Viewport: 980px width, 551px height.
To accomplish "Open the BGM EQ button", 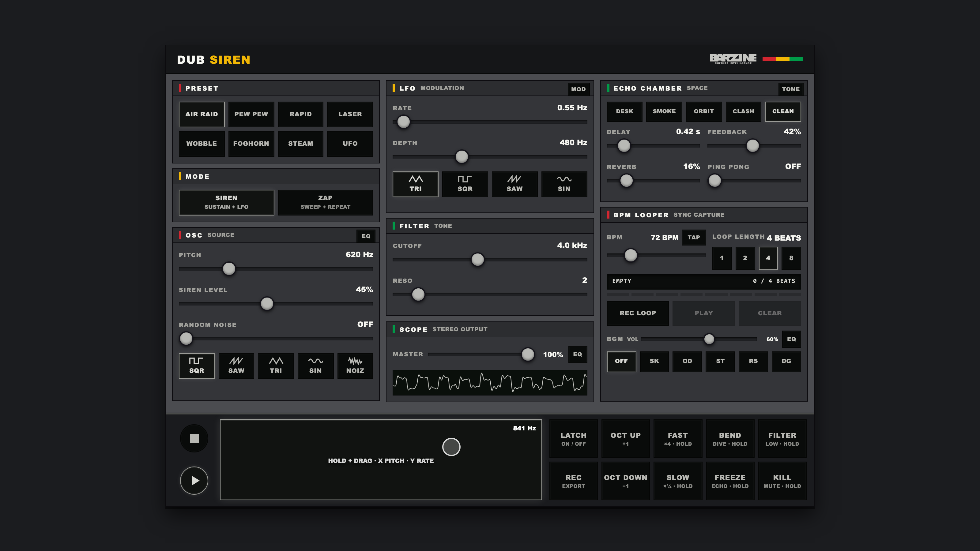I will click(791, 339).
